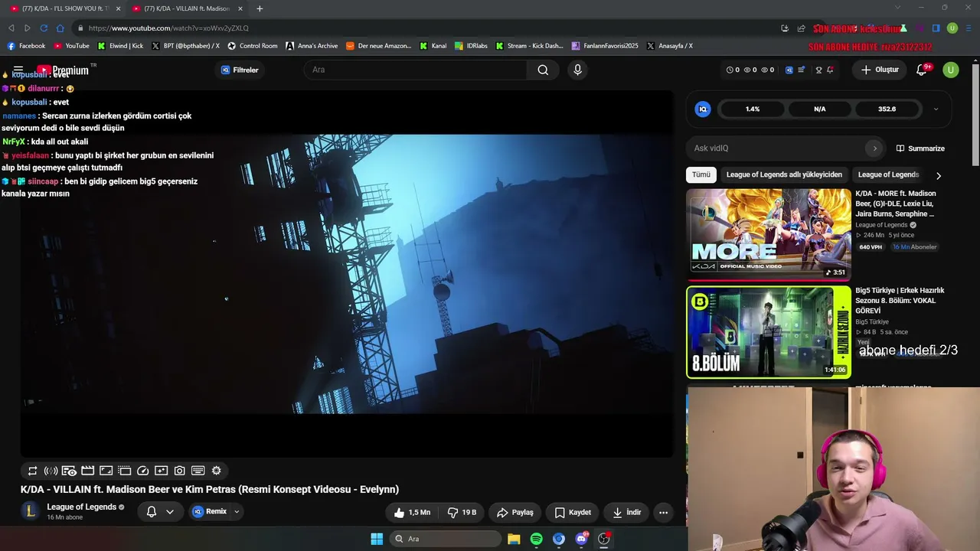Open the keyboard shortcuts icon below player
980x551 pixels.
coord(198,471)
